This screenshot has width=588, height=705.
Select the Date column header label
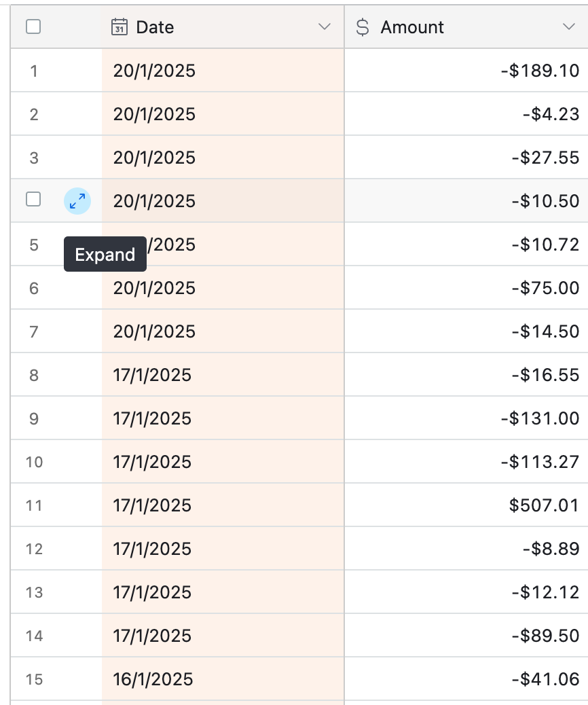pyautogui.click(x=155, y=27)
